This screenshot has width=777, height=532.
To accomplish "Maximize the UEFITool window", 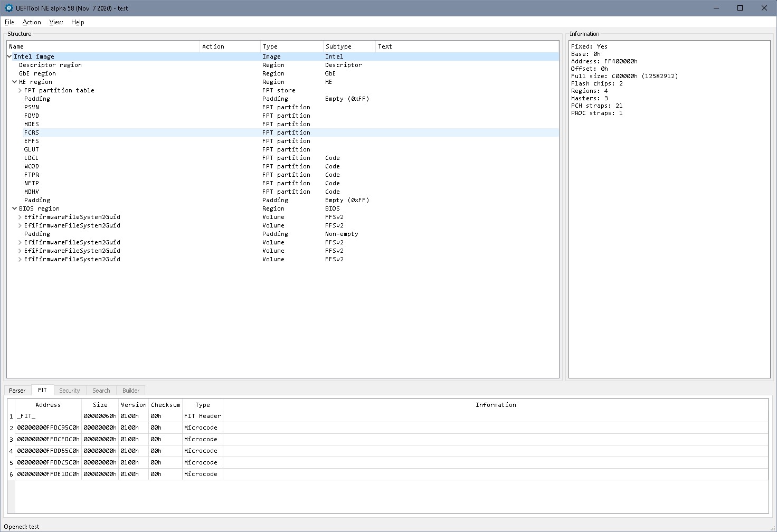I will (740, 8).
